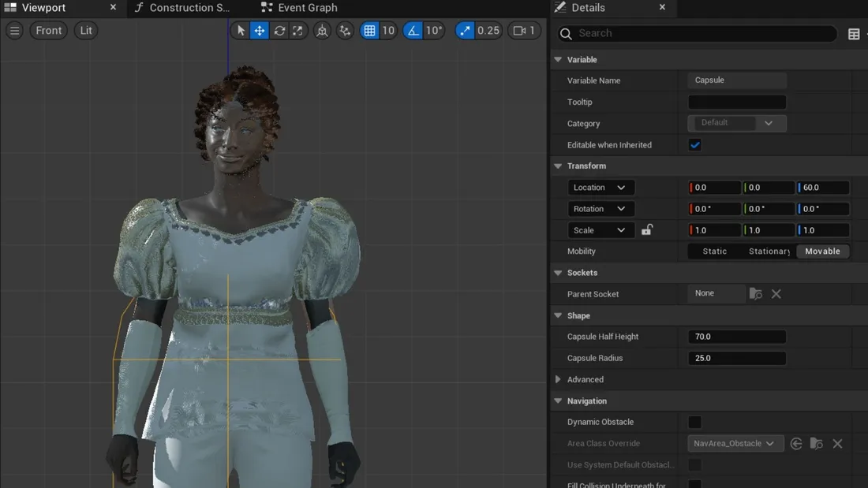
Task: Browse for a Parent Socket icon
Action: click(756, 294)
